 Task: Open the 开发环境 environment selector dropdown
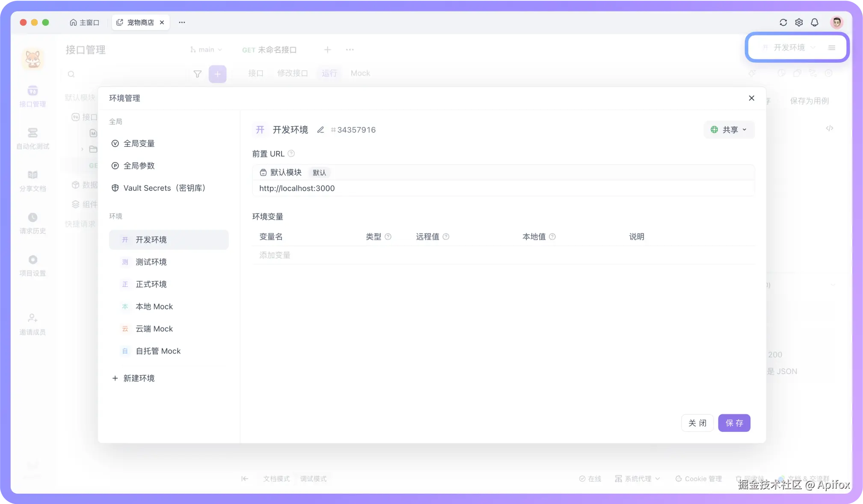[x=789, y=47]
